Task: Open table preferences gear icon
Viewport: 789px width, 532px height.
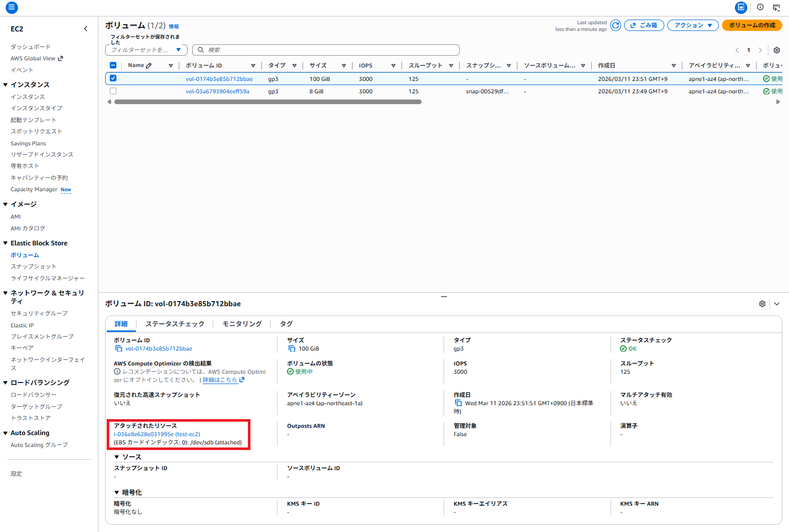Action: pyautogui.click(x=777, y=50)
